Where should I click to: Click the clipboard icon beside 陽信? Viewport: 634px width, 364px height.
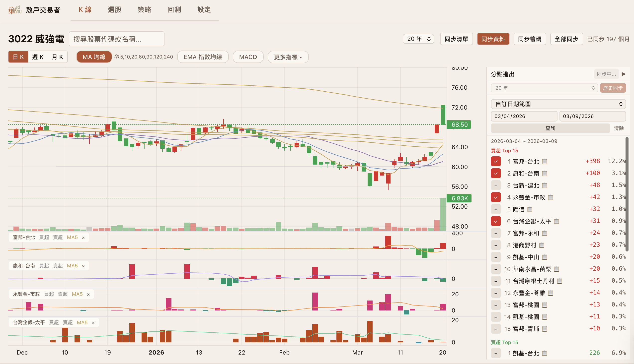click(530, 209)
